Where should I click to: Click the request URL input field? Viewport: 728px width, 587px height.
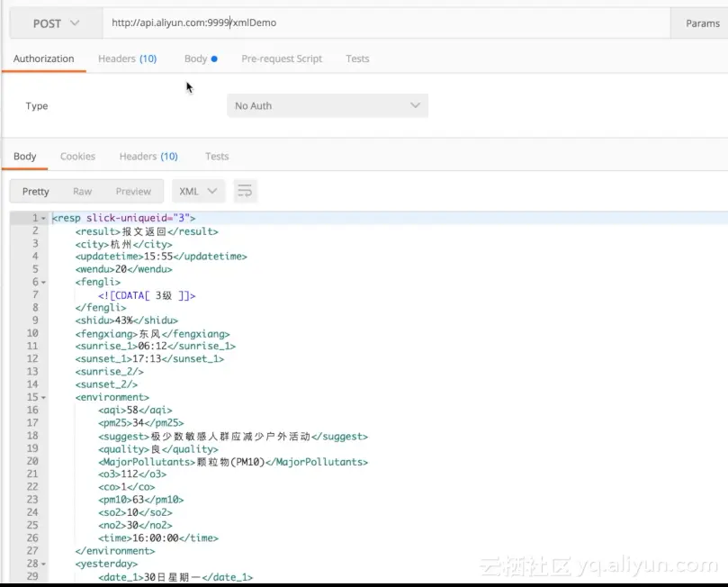[x=386, y=23]
